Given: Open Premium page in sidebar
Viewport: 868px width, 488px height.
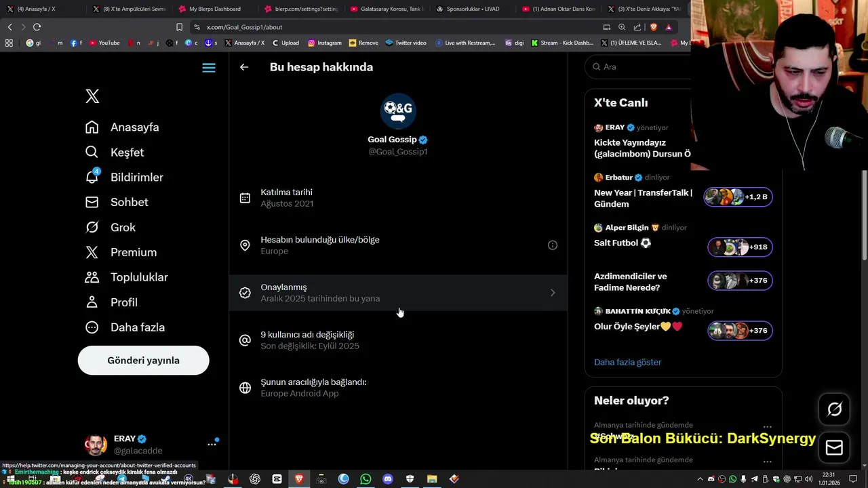Looking at the screenshot, I should (x=121, y=252).
